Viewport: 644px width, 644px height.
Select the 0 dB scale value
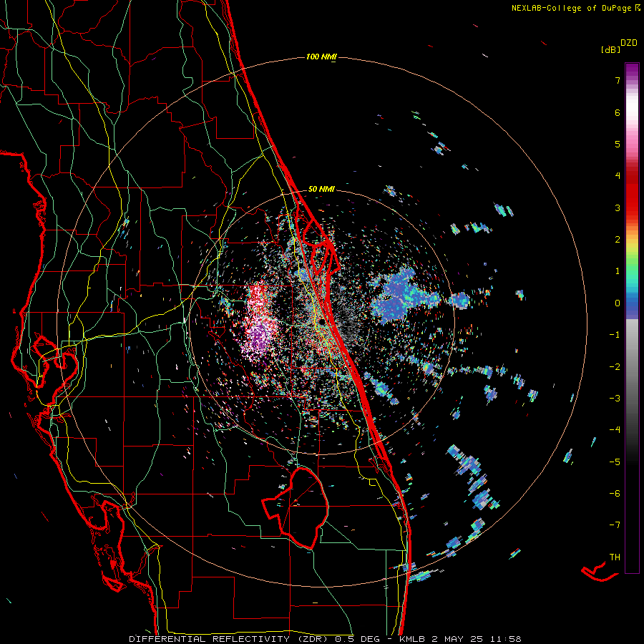click(618, 303)
